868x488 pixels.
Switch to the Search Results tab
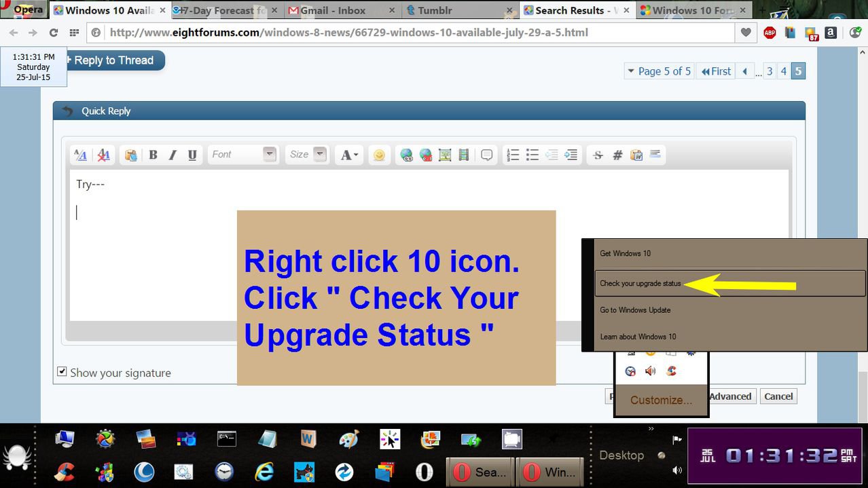(576, 10)
